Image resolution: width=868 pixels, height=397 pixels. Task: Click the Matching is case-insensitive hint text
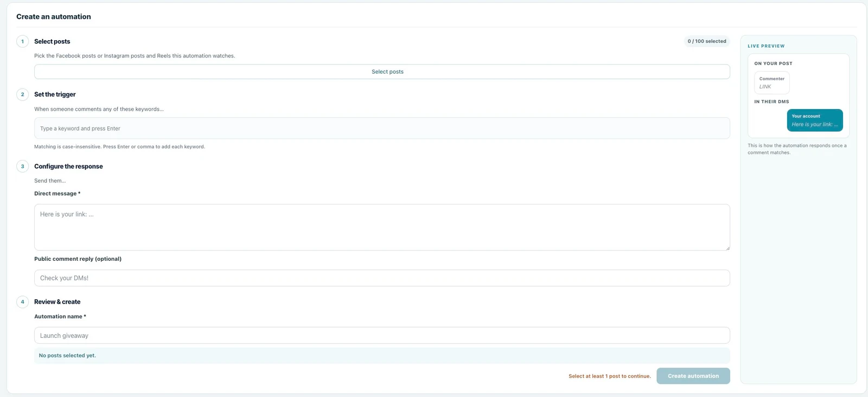click(x=119, y=147)
